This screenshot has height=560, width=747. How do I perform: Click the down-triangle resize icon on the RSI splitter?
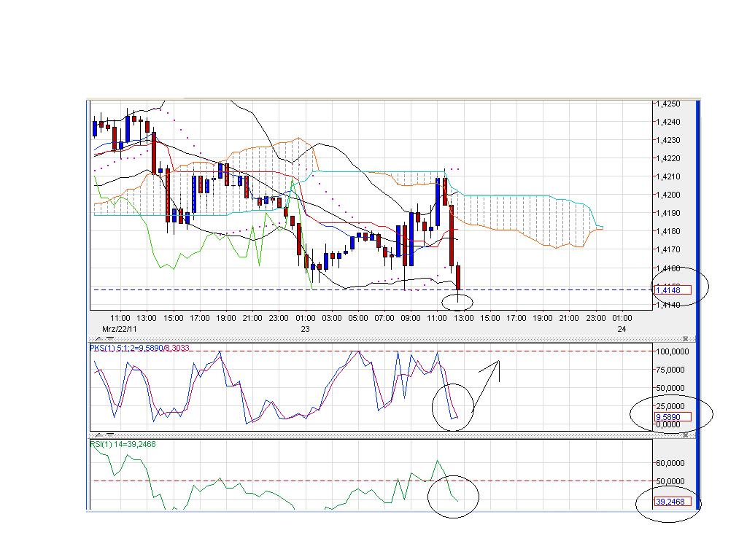pos(109,434)
